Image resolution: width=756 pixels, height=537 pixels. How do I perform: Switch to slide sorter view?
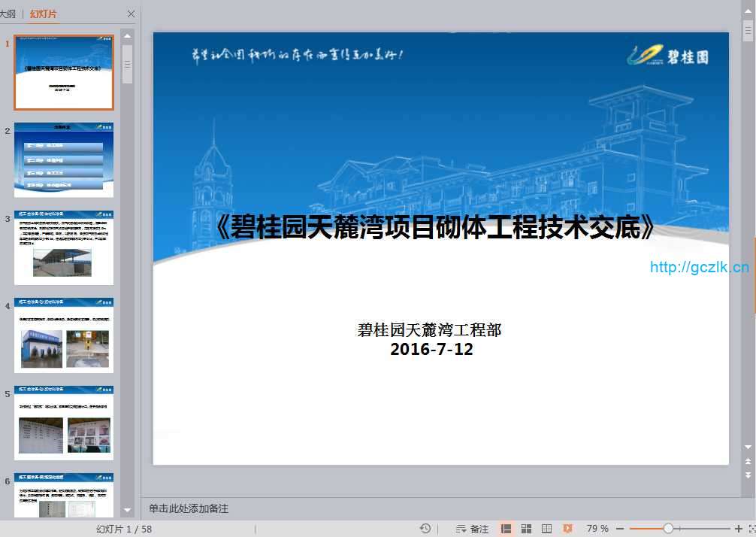pyautogui.click(x=527, y=529)
